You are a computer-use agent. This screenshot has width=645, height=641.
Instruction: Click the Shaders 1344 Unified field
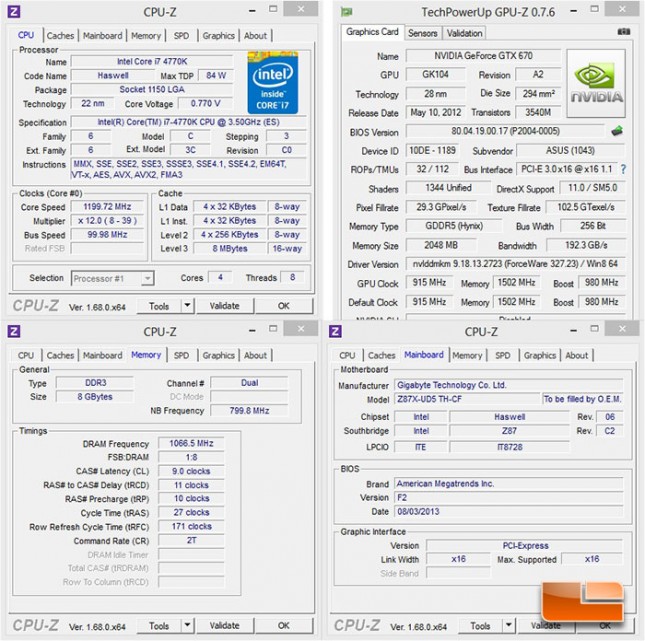point(448,188)
